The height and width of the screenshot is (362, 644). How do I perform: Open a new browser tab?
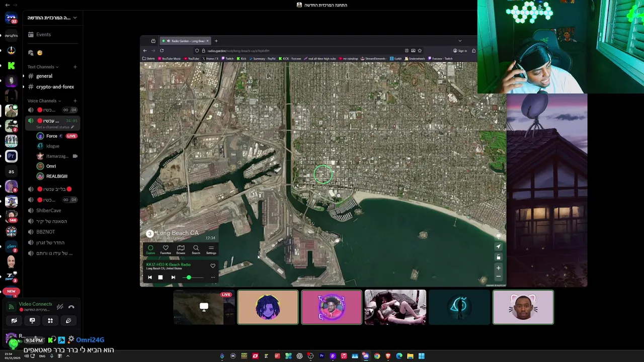216,41
